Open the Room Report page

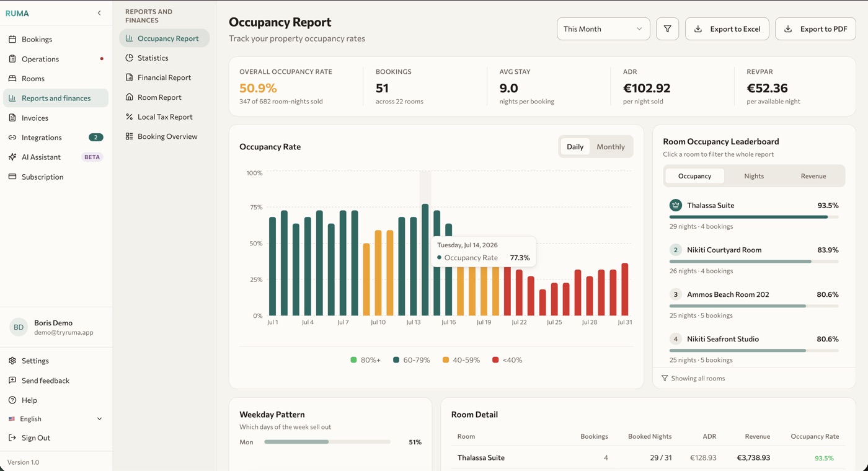pos(164,97)
